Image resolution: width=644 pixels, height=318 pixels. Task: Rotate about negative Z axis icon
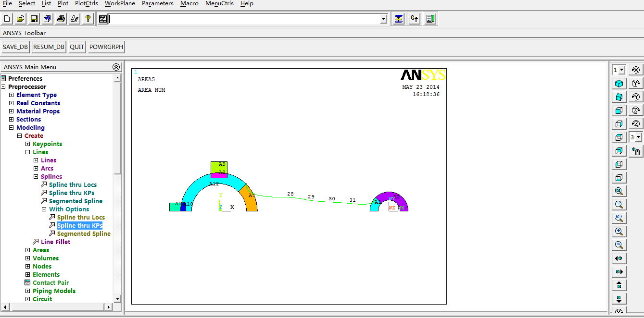636,124
